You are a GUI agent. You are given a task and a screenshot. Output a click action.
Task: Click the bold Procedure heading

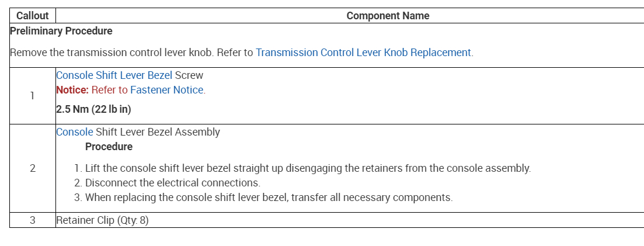coord(109,147)
